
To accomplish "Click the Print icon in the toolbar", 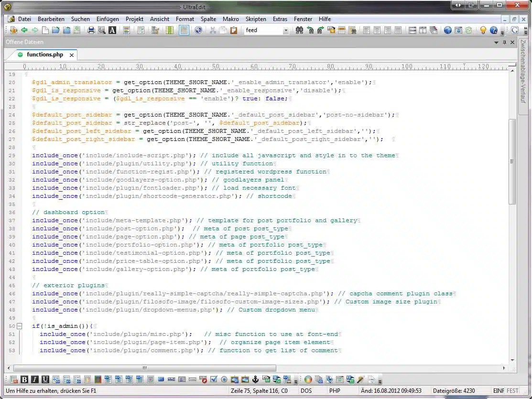I will click(91, 30).
